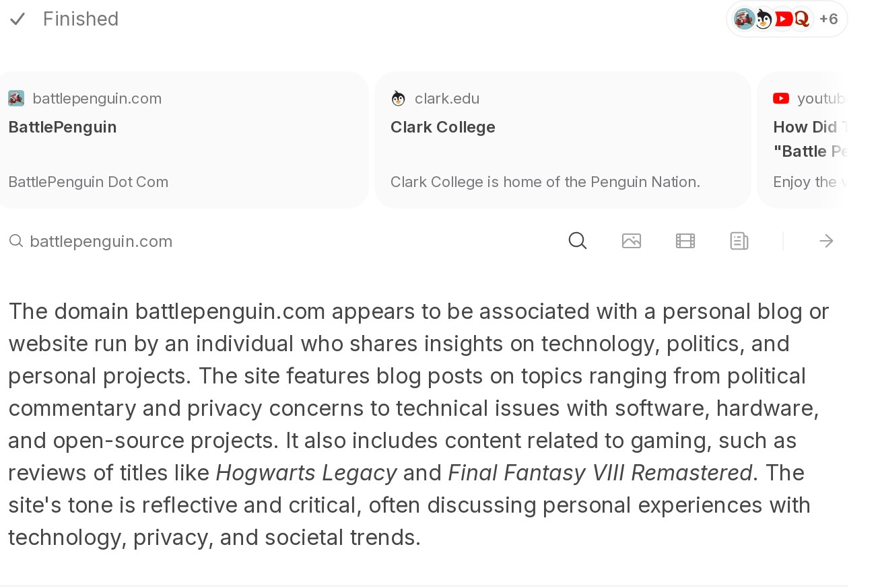Click the small magnifier beside the battlepenguin.com query
This screenshot has width=878, height=588.
tap(16, 241)
